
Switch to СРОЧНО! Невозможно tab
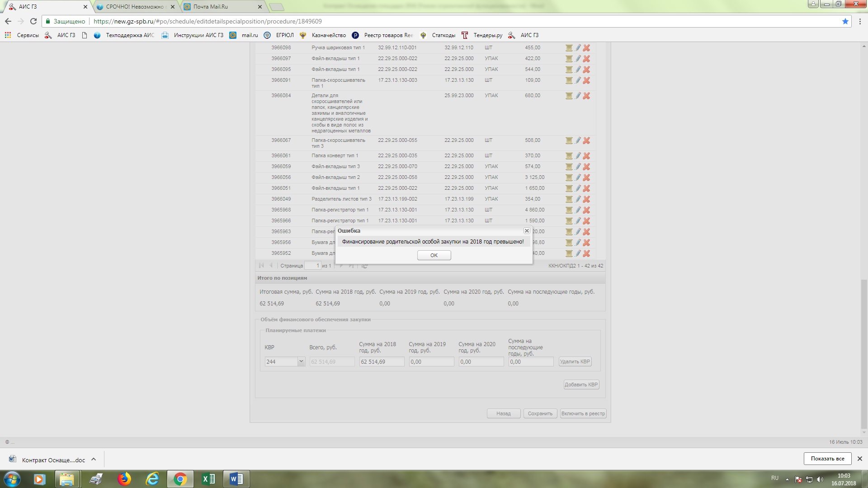135,7
